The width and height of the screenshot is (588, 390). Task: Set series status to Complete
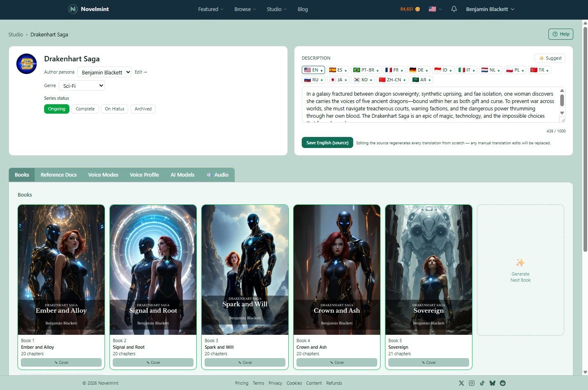[85, 109]
